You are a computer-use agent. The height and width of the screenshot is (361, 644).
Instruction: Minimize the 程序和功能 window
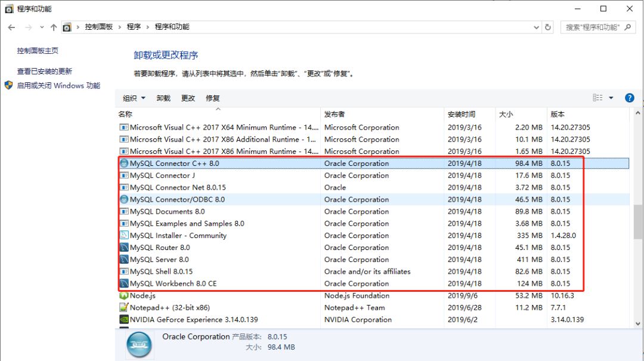click(x=577, y=8)
